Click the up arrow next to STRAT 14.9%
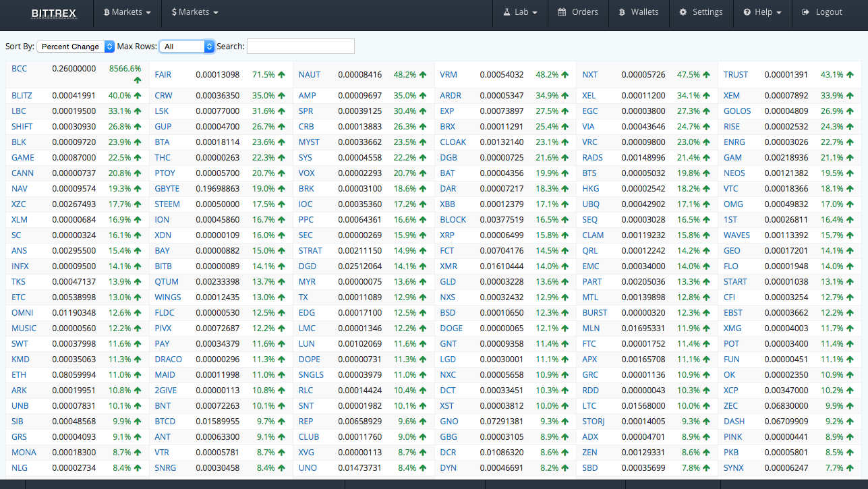Image resolution: width=868 pixels, height=489 pixels. [x=423, y=251]
